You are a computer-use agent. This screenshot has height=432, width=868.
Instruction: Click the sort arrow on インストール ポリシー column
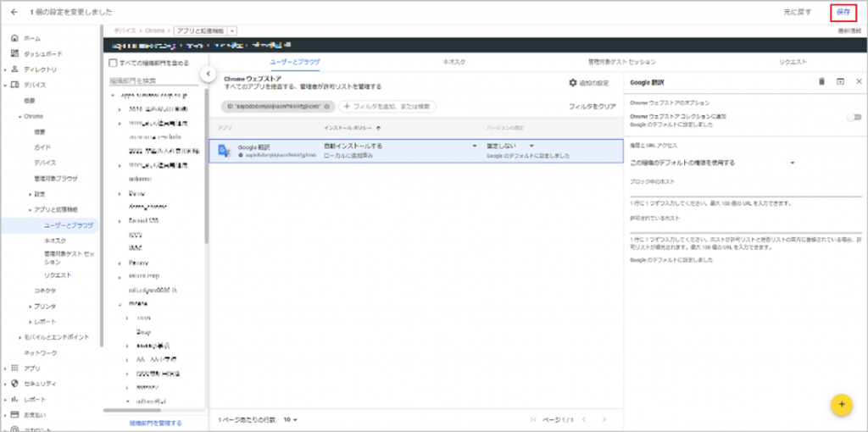tap(379, 128)
